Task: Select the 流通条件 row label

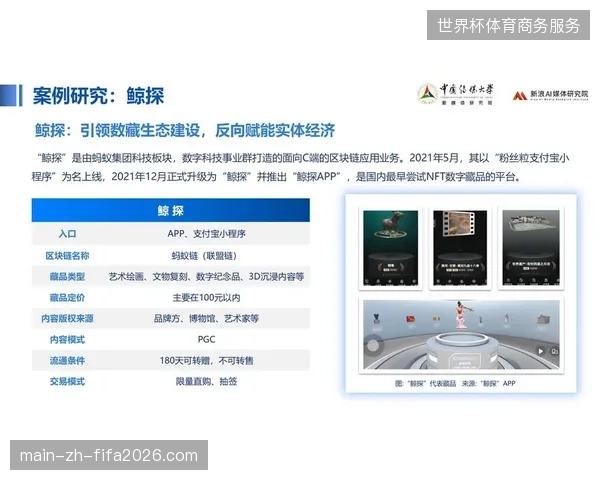Action: [67, 361]
